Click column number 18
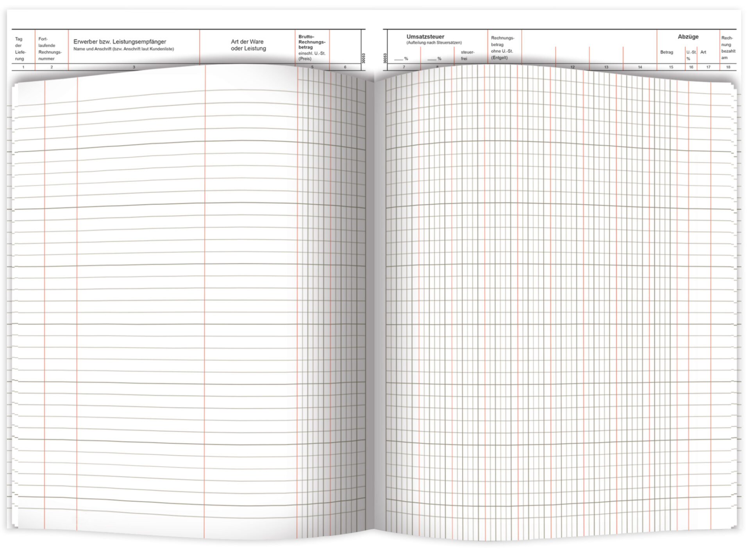The width and height of the screenshot is (750, 560). tap(728, 67)
